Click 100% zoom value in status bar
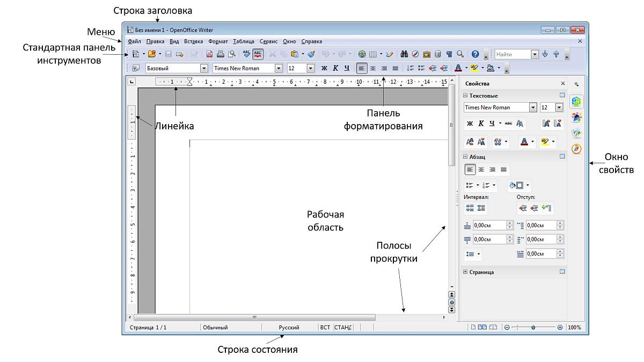This screenshot has width=644, height=362. [x=574, y=327]
